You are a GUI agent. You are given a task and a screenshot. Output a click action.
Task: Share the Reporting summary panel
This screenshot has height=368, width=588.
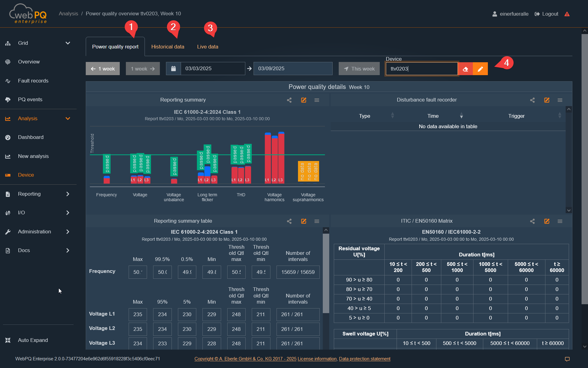coord(289,100)
